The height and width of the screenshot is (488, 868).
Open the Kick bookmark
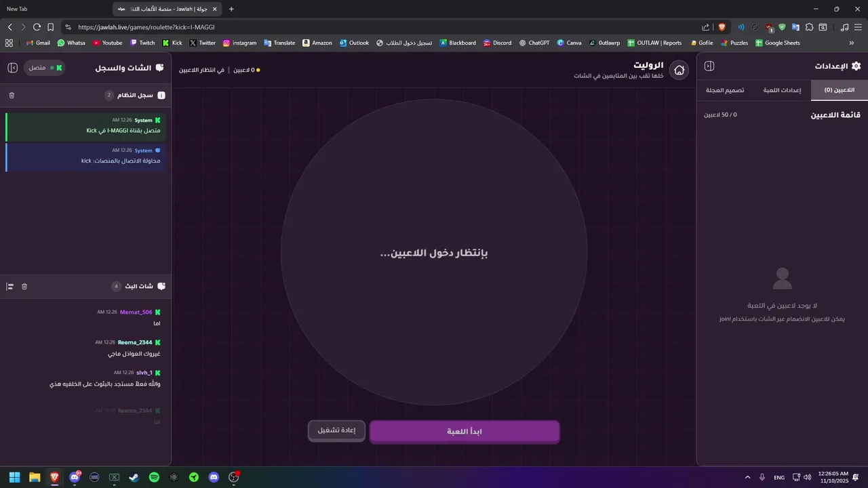coord(172,43)
